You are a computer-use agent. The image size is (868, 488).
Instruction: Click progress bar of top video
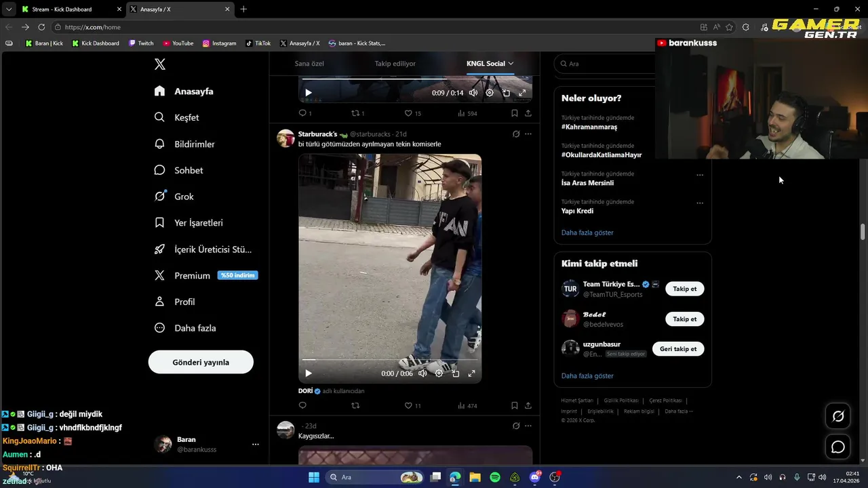[x=415, y=79]
